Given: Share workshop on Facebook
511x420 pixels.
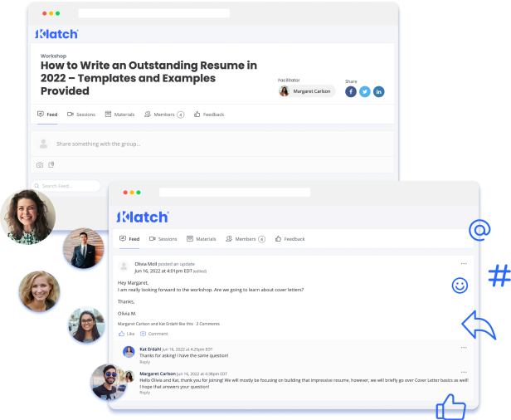Looking at the screenshot, I should coord(351,91).
